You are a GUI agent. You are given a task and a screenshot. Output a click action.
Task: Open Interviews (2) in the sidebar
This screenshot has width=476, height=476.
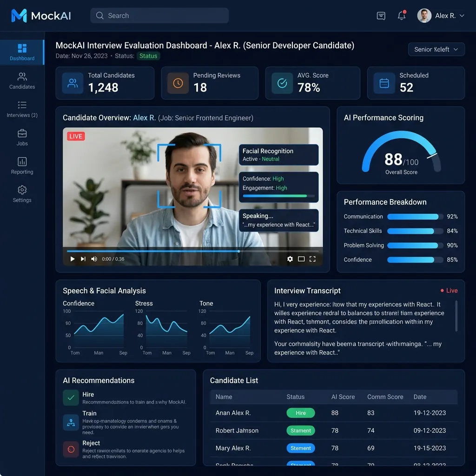point(22,109)
